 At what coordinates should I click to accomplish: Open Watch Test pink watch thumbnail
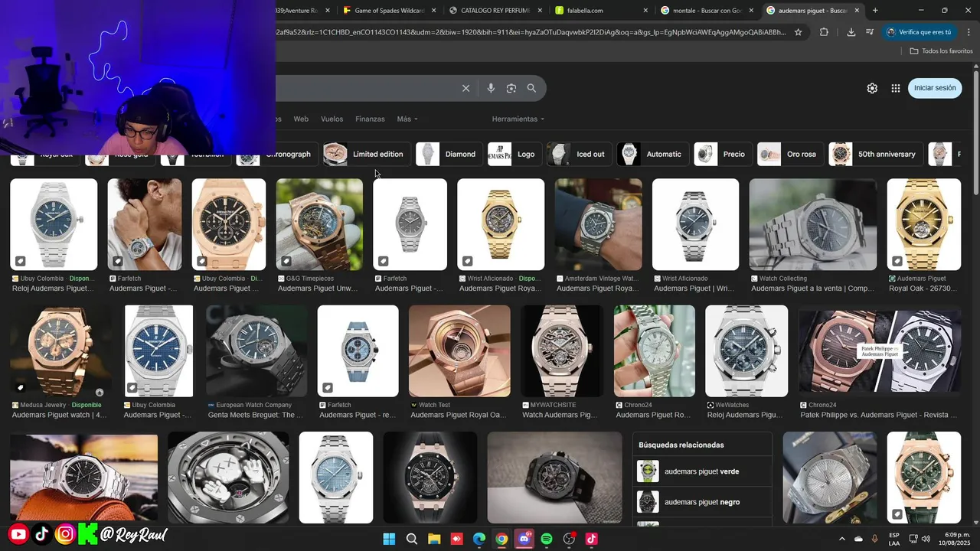coord(459,351)
